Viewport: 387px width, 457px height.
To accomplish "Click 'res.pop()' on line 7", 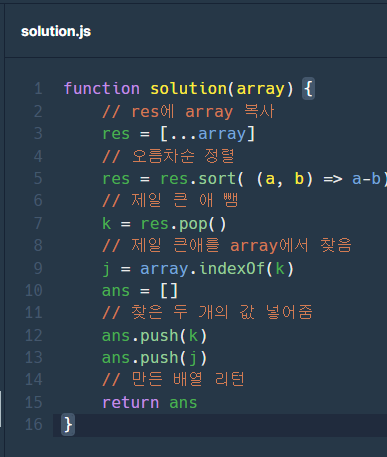I will 183,224.
